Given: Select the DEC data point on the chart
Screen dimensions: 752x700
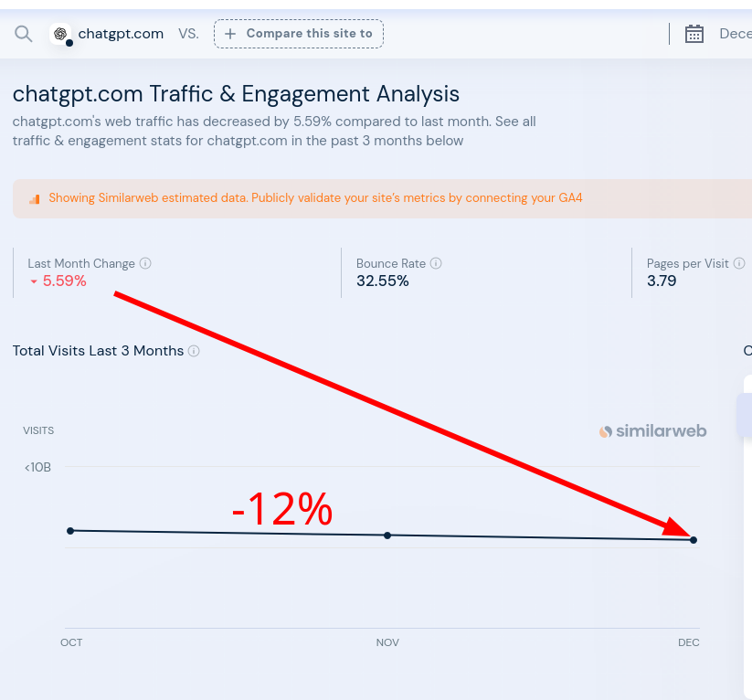Looking at the screenshot, I should 694,539.
